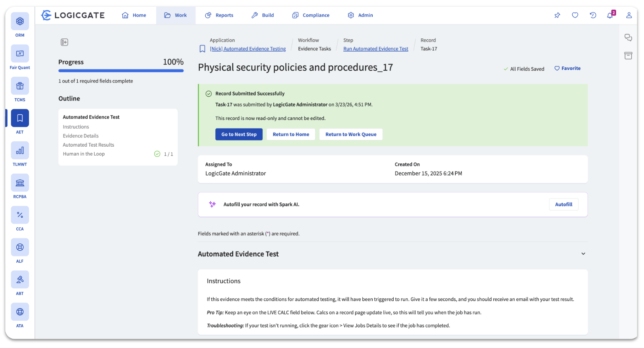
Task: Open the pinned items icon
Action: tap(557, 15)
